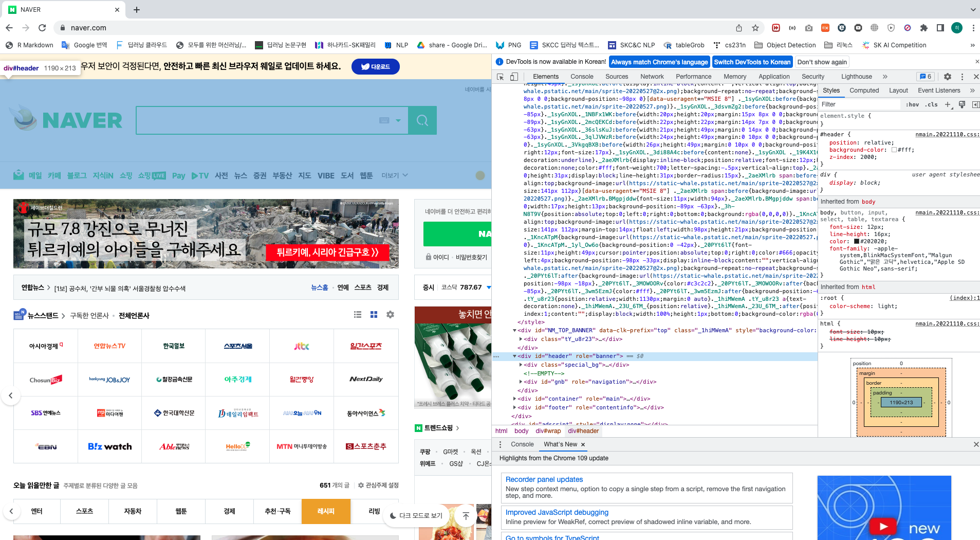Show hidden bookmarks chevron
This screenshot has height=540, width=980.
pyautogui.click(x=972, y=45)
